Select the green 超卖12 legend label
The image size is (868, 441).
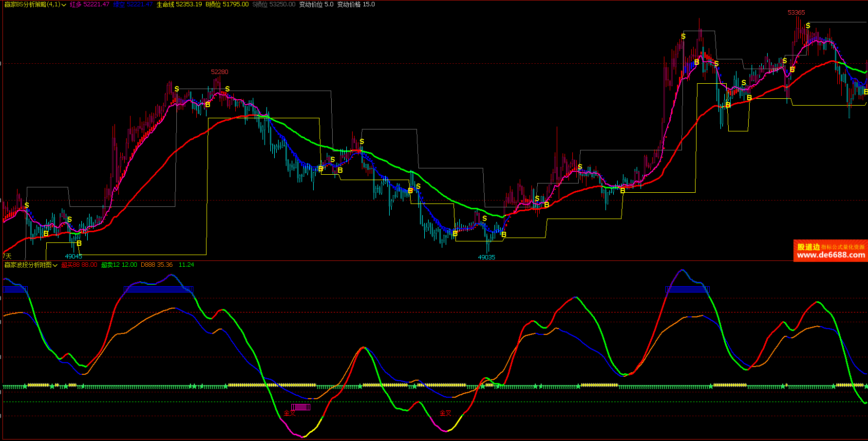[x=119, y=265]
